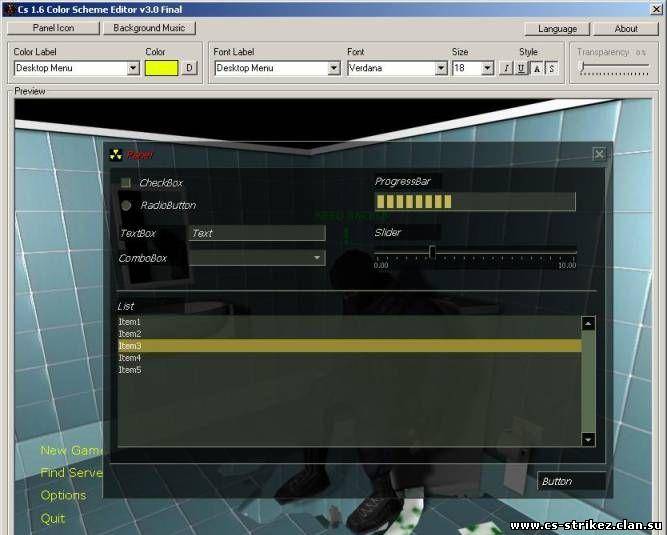Click the list scrollbar up arrow
Image resolution: width=667 pixels, height=535 pixels.
[588, 323]
